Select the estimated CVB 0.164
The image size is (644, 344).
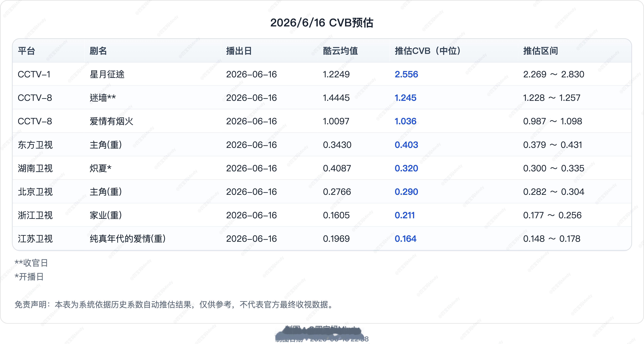[x=405, y=239]
